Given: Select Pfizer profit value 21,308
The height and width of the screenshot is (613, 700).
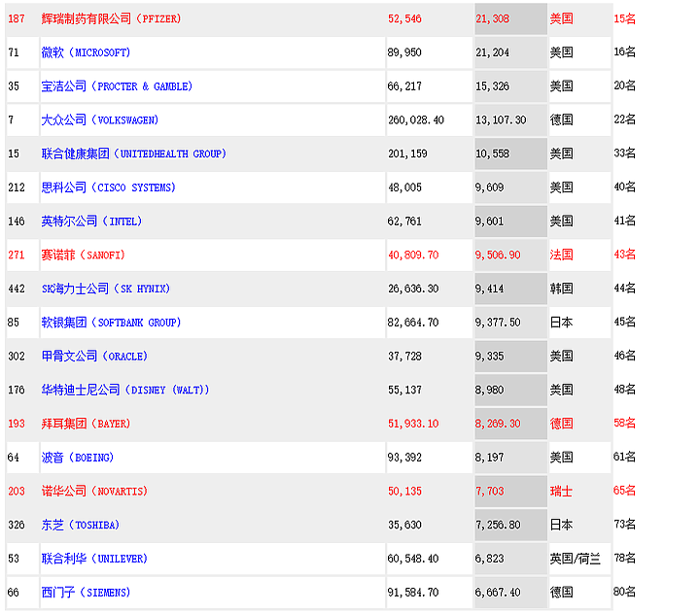Looking at the screenshot, I should point(492,18).
